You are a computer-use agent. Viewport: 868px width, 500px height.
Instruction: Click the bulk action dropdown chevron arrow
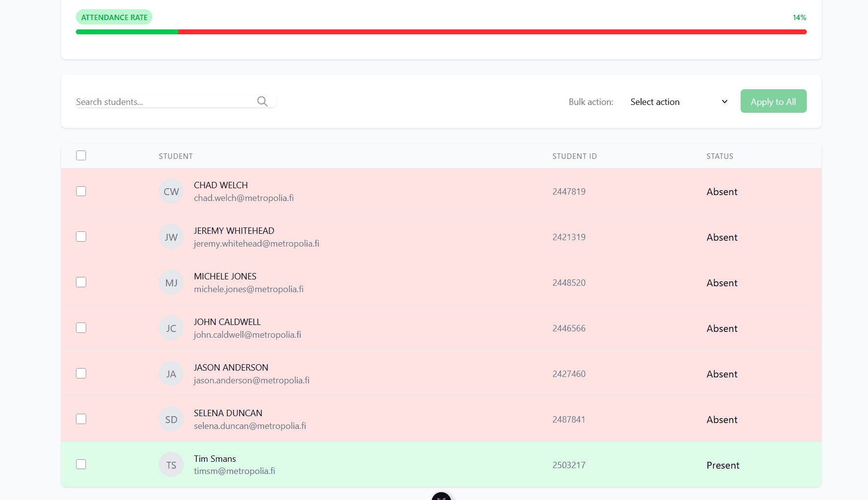[724, 102]
